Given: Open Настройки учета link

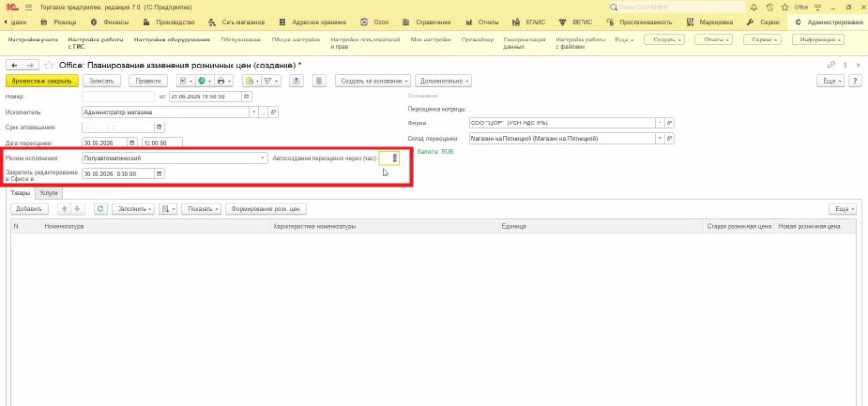Looking at the screenshot, I should 32,40.
